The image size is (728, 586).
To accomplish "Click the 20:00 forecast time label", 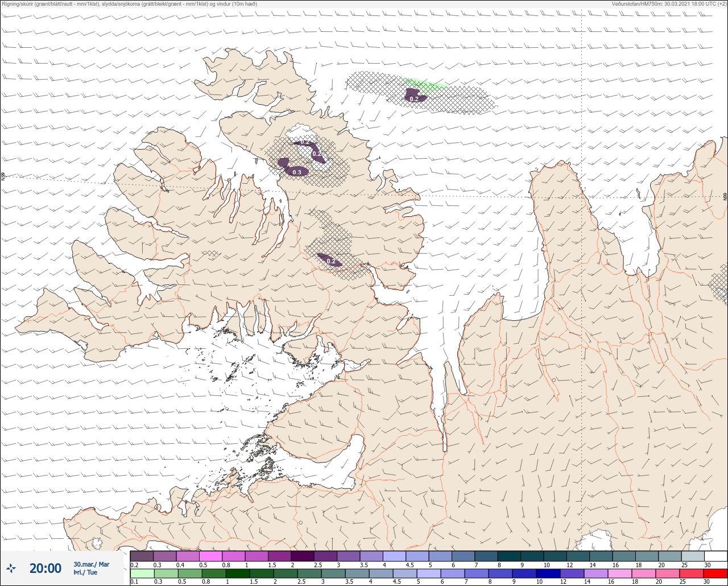I will click(x=45, y=568).
